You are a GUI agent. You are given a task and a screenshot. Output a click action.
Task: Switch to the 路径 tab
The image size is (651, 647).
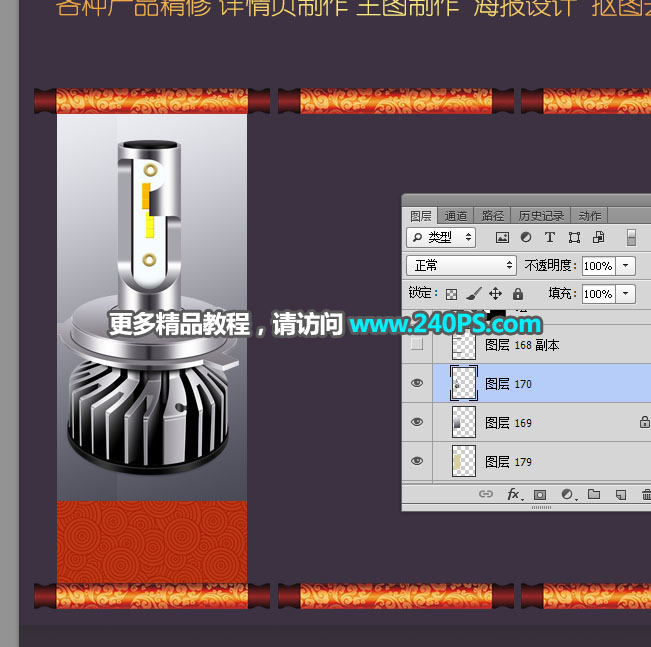tap(492, 216)
